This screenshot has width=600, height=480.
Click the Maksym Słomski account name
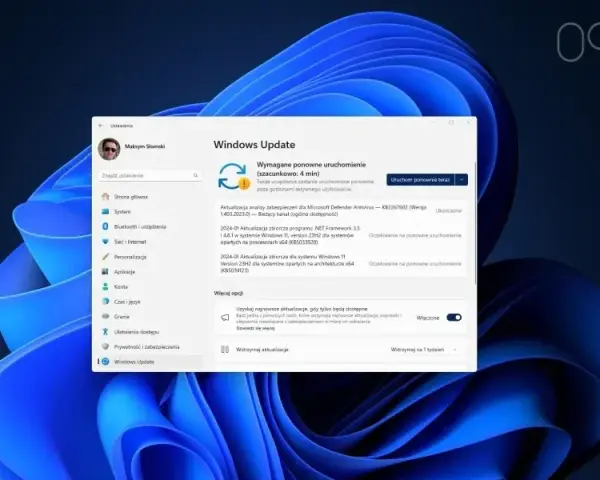tap(145, 147)
